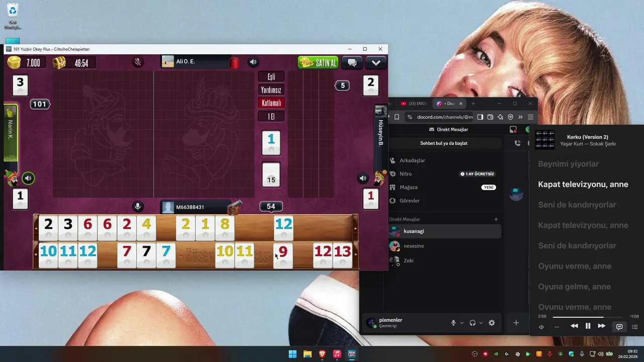Click the SATIN AL purchase button
Screen dimensions: 644x362
[318, 62]
